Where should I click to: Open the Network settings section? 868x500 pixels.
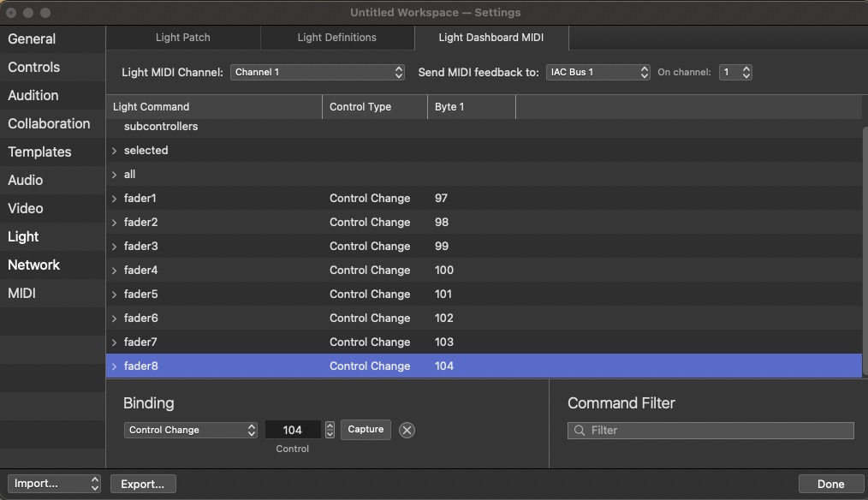(34, 265)
